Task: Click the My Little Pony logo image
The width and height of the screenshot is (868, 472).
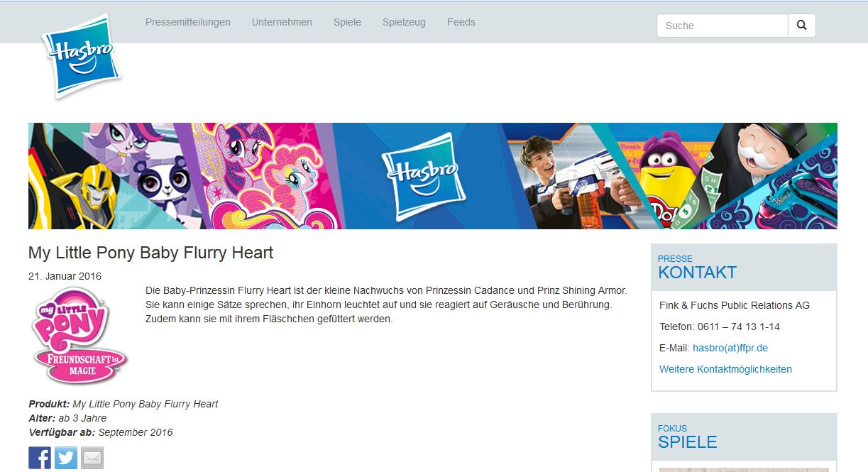Action: tap(79, 335)
